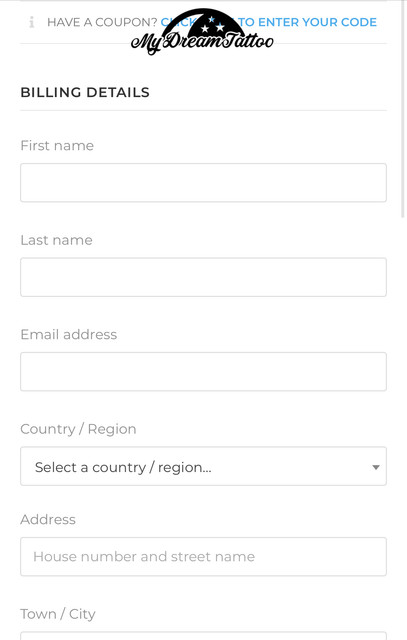Image resolution: width=407 pixels, height=640 pixels.
Task: Click the page scrollbar on the right edge
Action: pyautogui.click(x=403, y=108)
